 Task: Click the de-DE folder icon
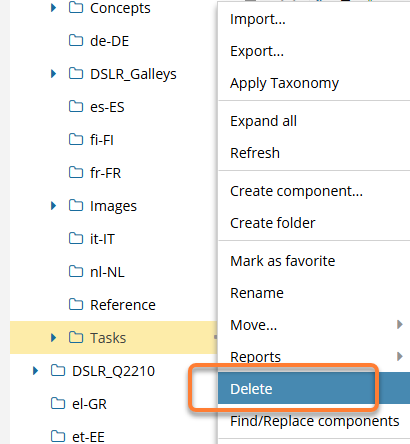[x=76, y=40]
